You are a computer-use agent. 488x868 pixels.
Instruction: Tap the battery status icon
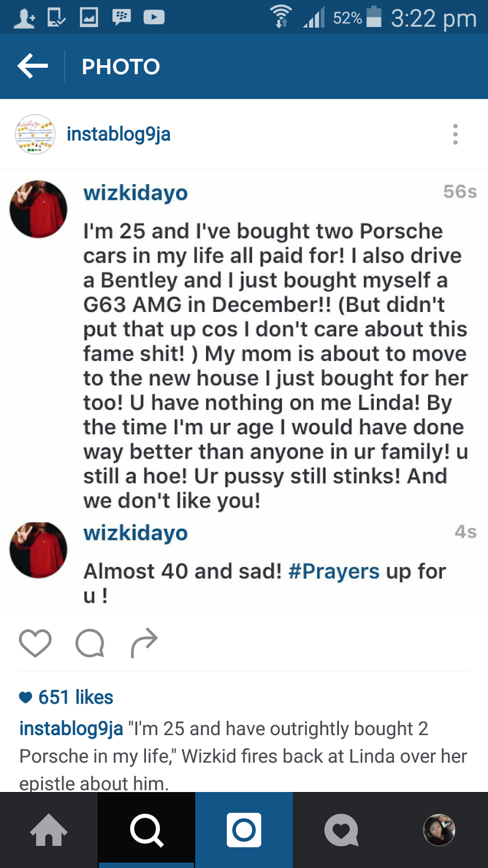pyautogui.click(x=374, y=17)
